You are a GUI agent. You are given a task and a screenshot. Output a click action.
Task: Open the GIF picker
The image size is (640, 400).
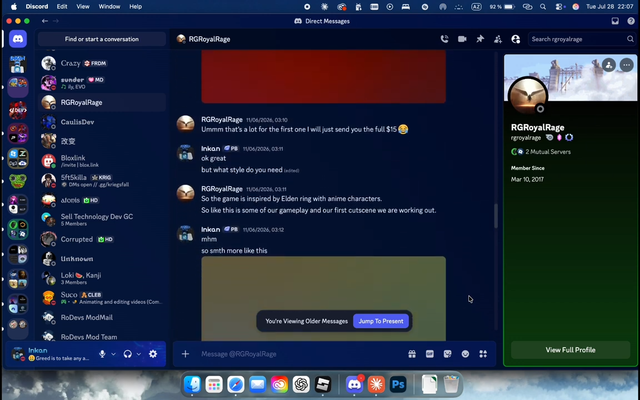coord(430,354)
